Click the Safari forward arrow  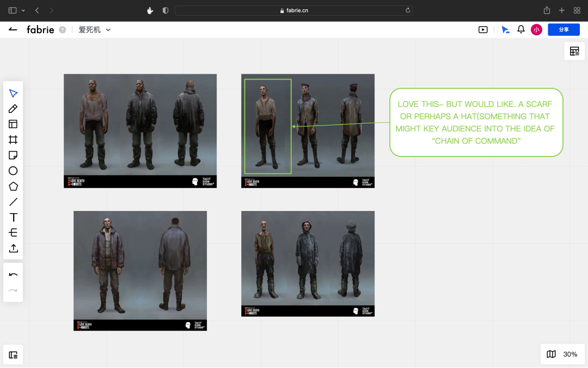pos(51,10)
